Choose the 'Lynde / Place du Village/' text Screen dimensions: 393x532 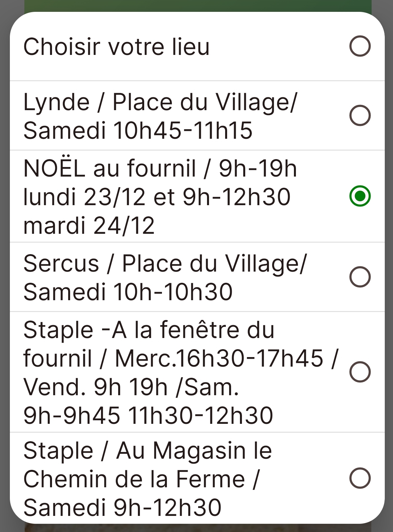coord(160,102)
